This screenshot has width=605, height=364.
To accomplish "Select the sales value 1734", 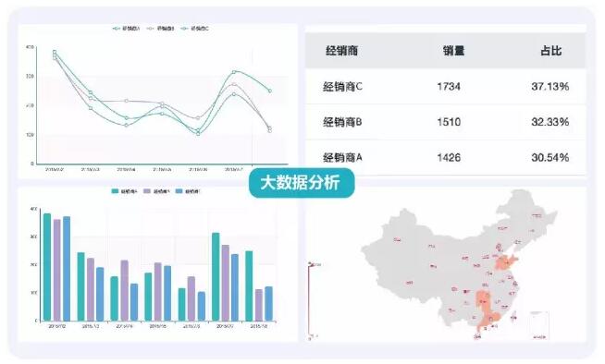I will (449, 87).
